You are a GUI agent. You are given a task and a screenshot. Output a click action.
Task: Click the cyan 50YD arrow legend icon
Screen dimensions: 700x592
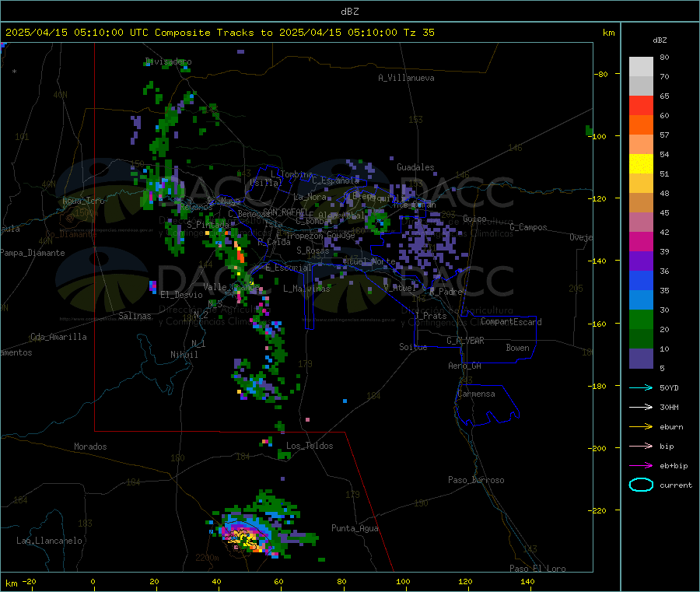[641, 387]
